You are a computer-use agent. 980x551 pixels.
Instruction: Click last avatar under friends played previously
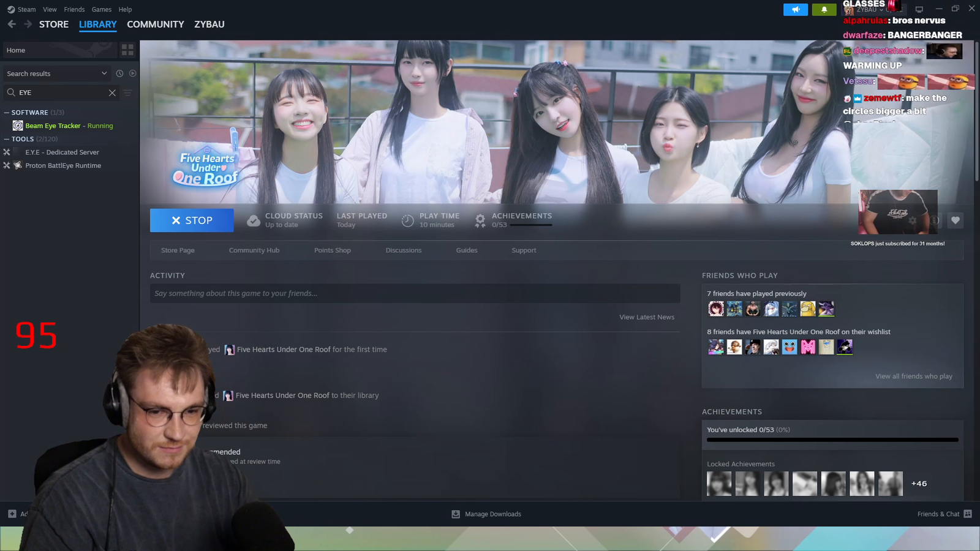pos(826,309)
